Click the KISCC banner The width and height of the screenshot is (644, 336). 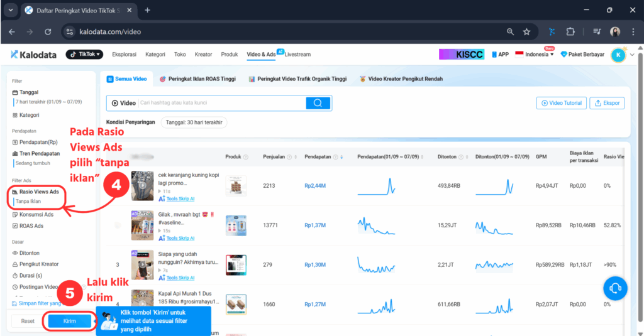[x=462, y=54]
